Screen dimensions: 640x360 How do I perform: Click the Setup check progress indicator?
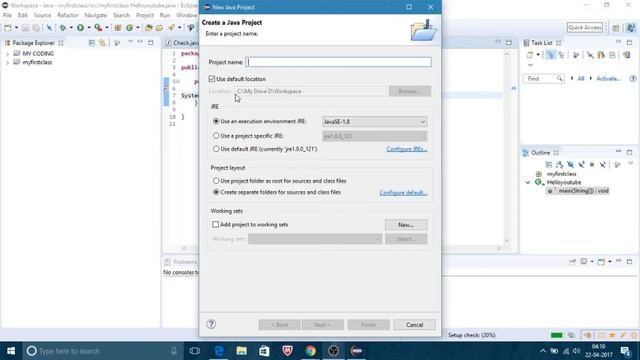pos(472,335)
